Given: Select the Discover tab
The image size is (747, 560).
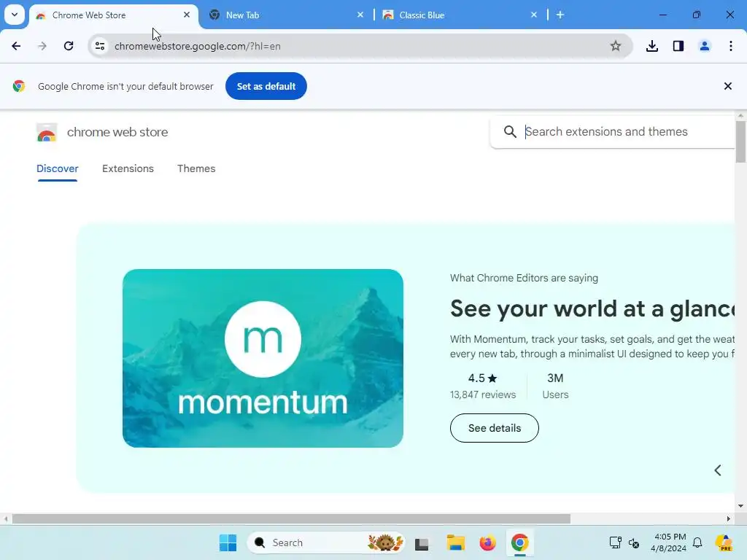Looking at the screenshot, I should [x=57, y=168].
